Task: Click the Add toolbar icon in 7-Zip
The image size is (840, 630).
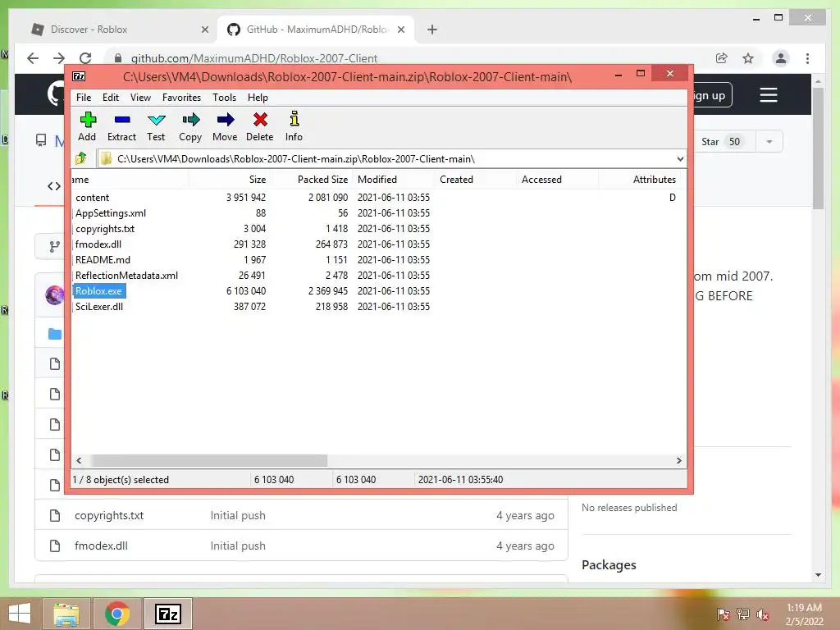Action: pyautogui.click(x=87, y=120)
